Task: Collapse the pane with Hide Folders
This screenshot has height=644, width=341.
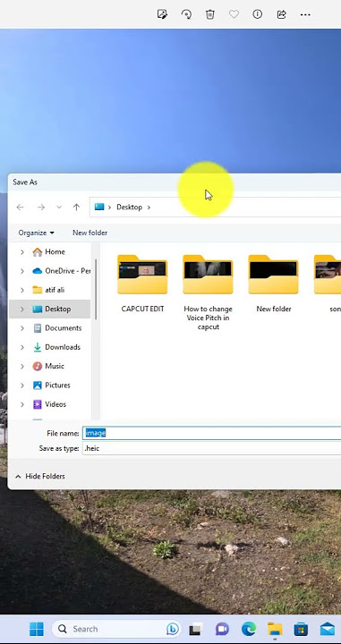Action: click(40, 477)
